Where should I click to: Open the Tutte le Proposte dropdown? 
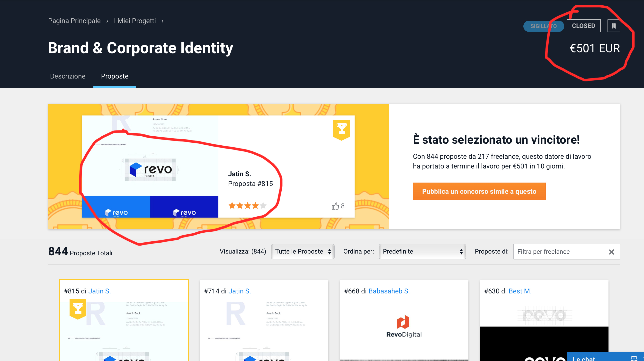pos(303,252)
